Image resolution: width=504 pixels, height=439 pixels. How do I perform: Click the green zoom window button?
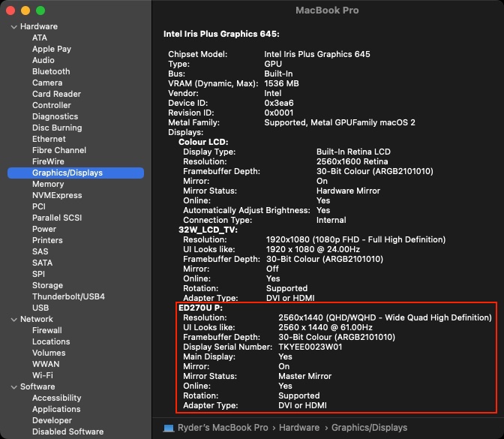(40, 11)
